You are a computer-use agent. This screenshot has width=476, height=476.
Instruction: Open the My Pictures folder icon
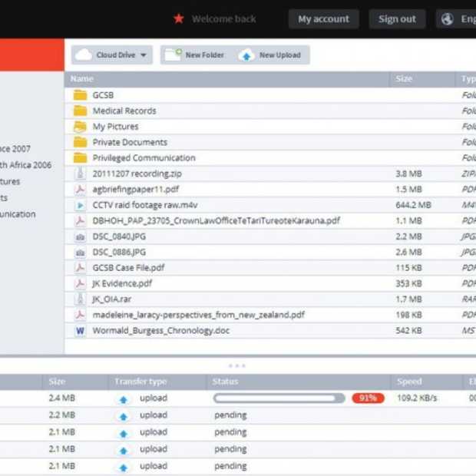(x=81, y=127)
